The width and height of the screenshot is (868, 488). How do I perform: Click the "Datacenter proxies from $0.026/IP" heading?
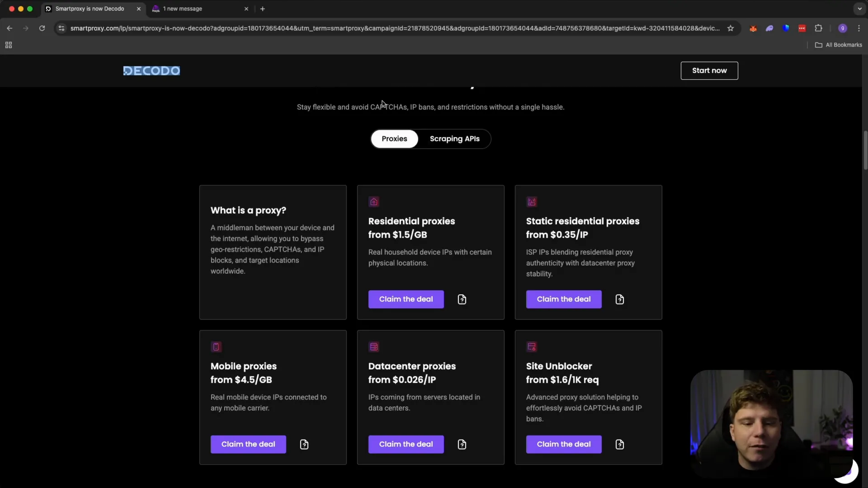412,373
